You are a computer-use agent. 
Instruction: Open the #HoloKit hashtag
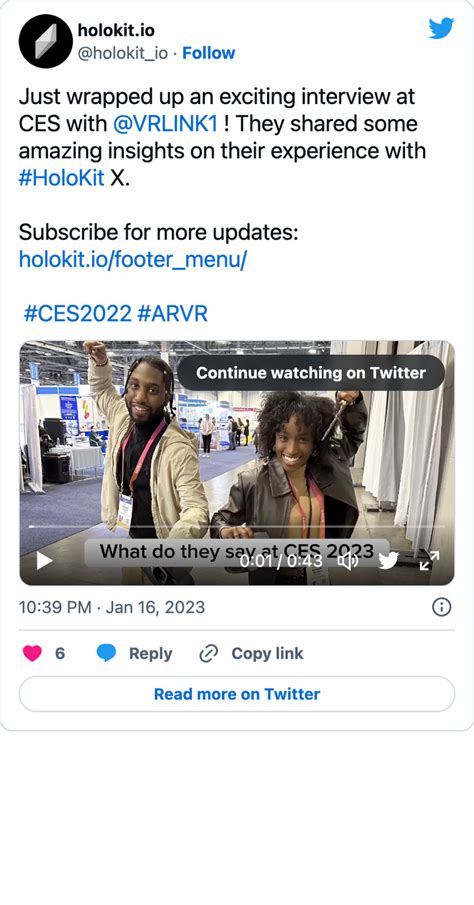[62, 178]
